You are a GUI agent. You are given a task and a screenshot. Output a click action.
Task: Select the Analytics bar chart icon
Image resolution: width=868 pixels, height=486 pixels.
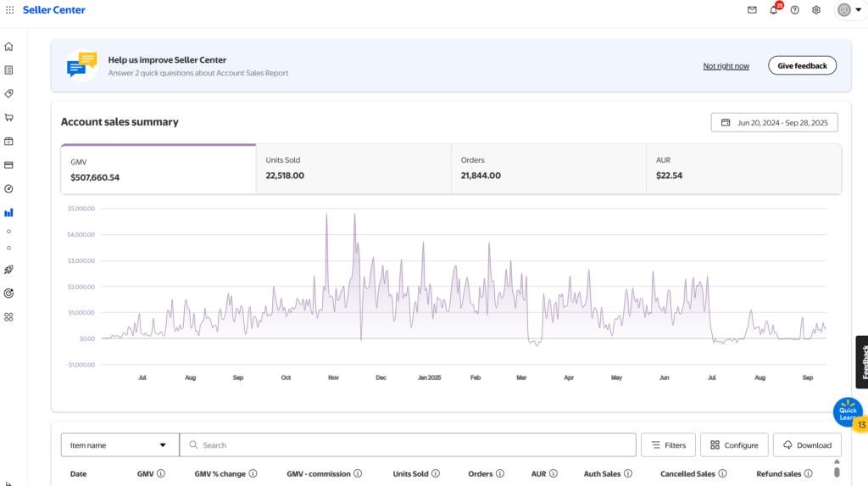pyautogui.click(x=9, y=213)
